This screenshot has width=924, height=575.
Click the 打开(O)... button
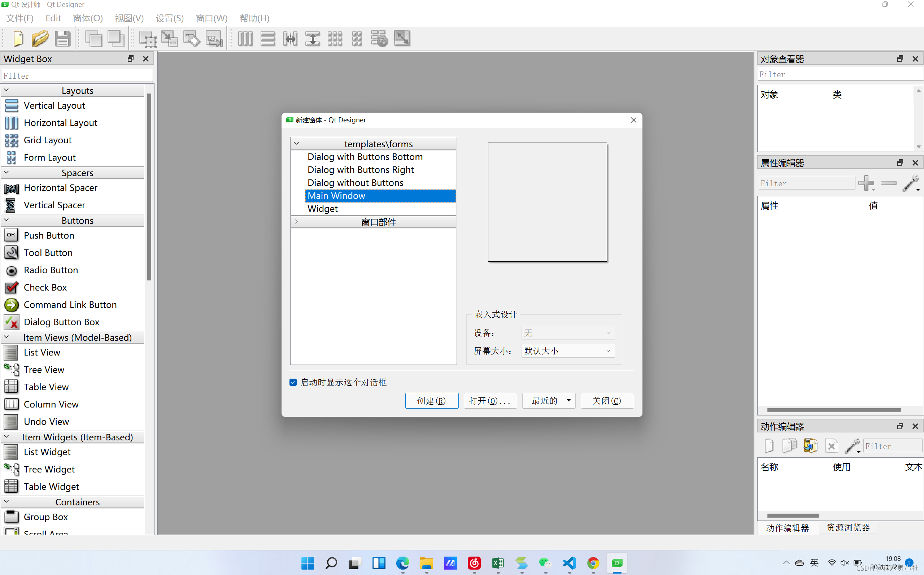490,401
